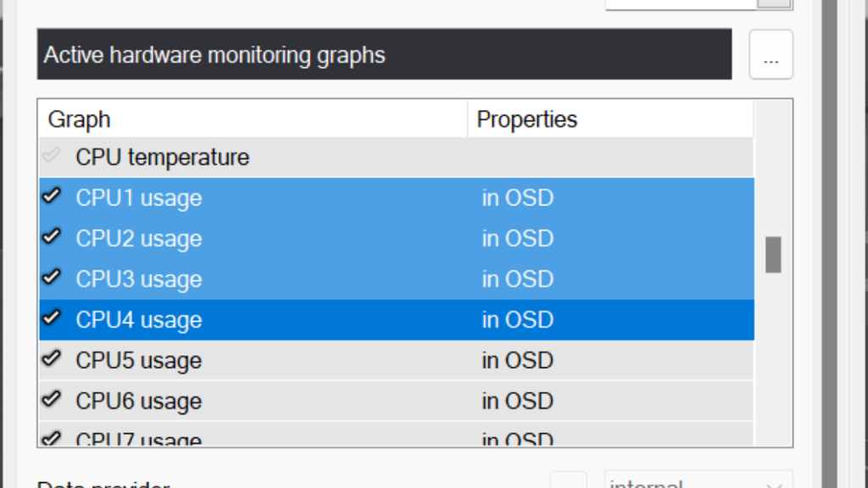Click 'in OSD' property of CPU6 usage
The width and height of the screenshot is (868, 488).
517,402
